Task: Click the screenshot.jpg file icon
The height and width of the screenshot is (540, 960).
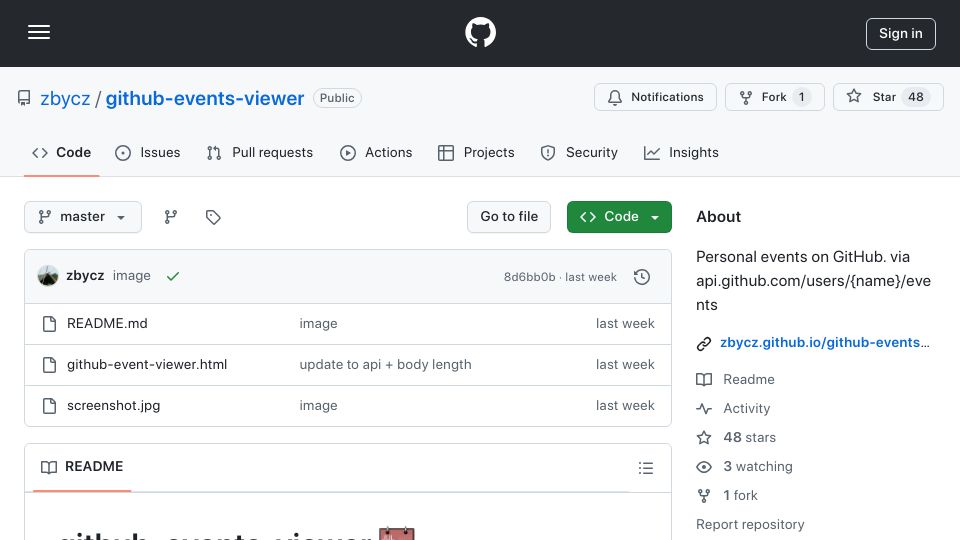Action: tap(50, 406)
